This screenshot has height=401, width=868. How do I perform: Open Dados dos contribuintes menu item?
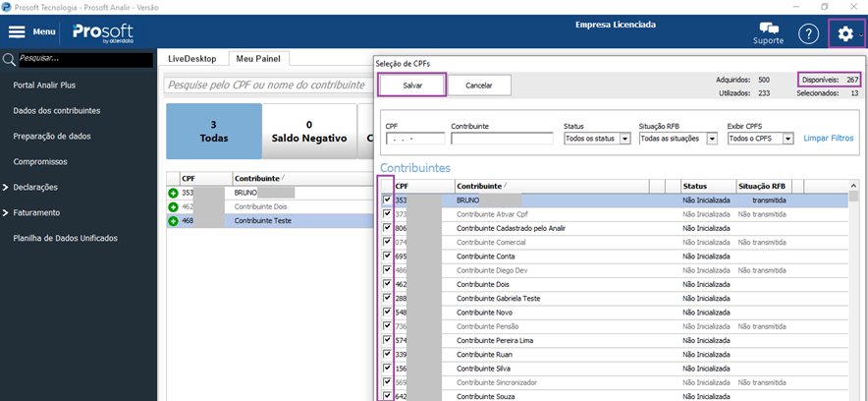(57, 111)
